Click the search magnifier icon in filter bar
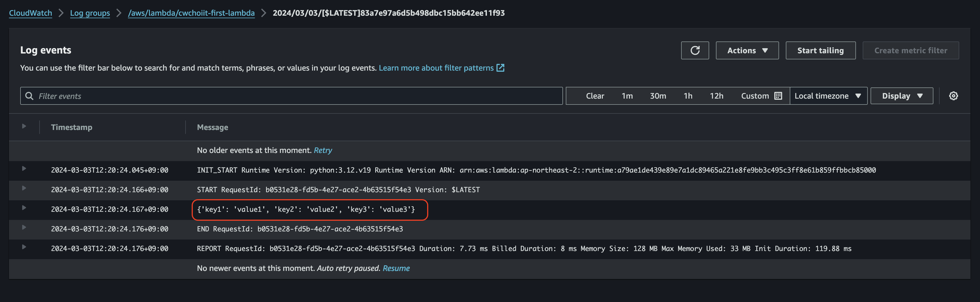 (x=29, y=96)
